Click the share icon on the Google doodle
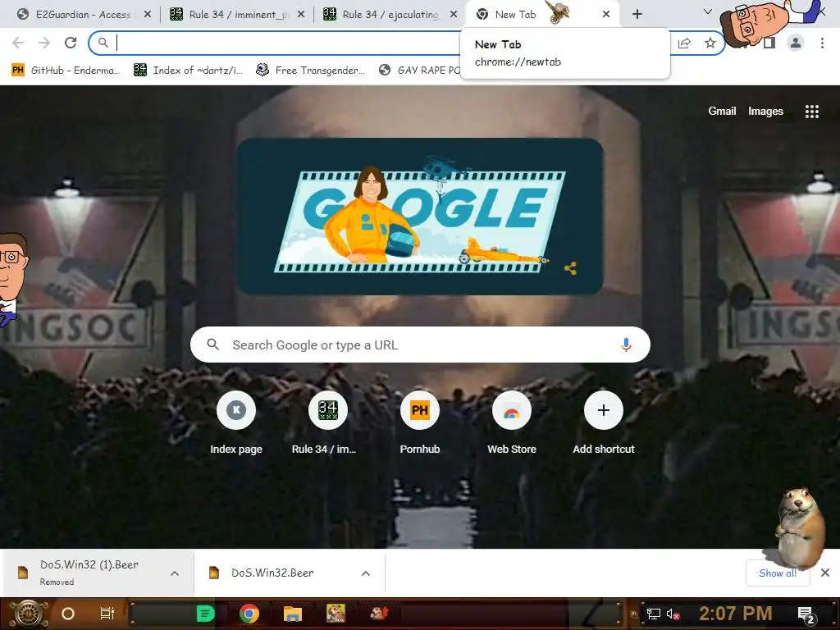 pos(571,268)
